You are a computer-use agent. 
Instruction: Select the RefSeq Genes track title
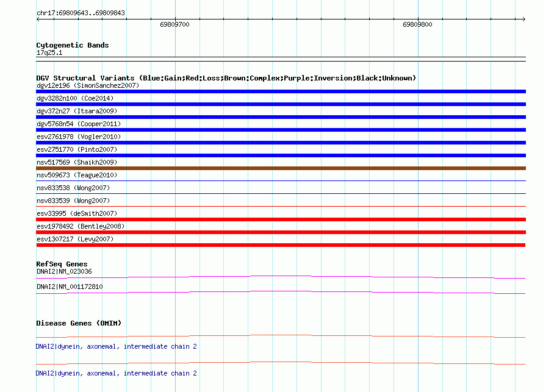point(62,264)
